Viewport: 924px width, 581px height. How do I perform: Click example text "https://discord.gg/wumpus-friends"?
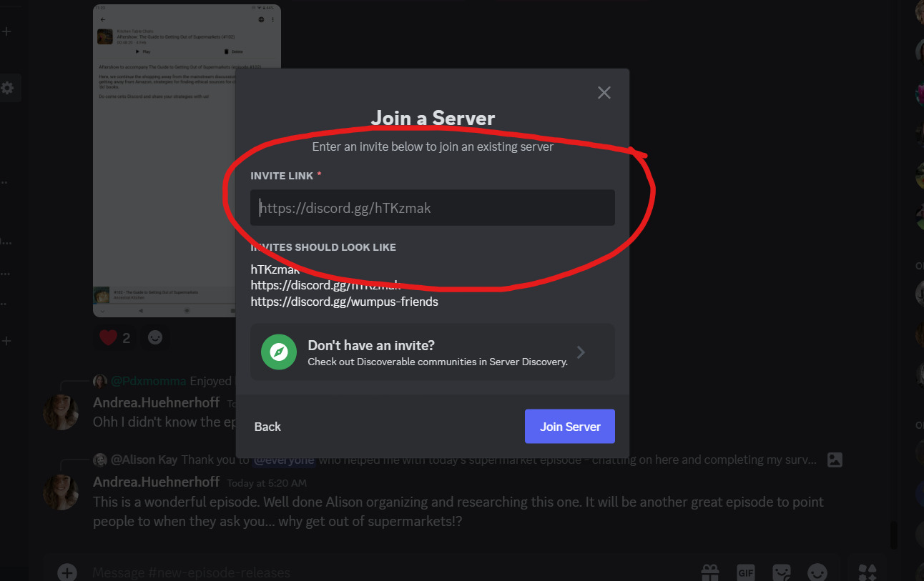(x=344, y=302)
